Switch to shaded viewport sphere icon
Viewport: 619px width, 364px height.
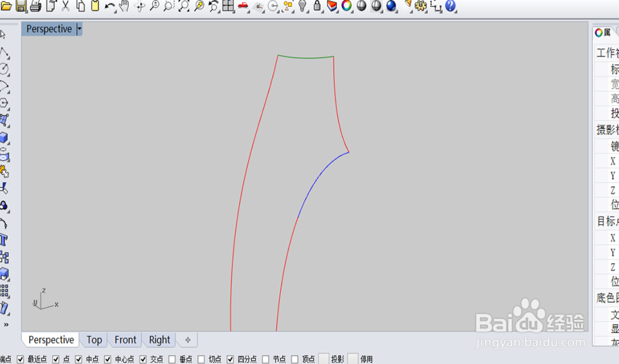coord(361,6)
